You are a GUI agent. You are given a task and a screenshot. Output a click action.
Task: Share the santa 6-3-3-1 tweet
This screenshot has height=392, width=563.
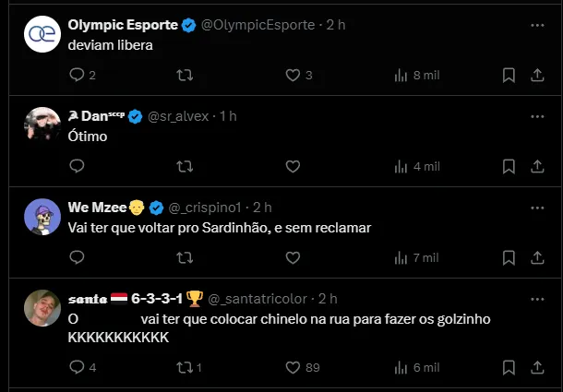[537, 367]
